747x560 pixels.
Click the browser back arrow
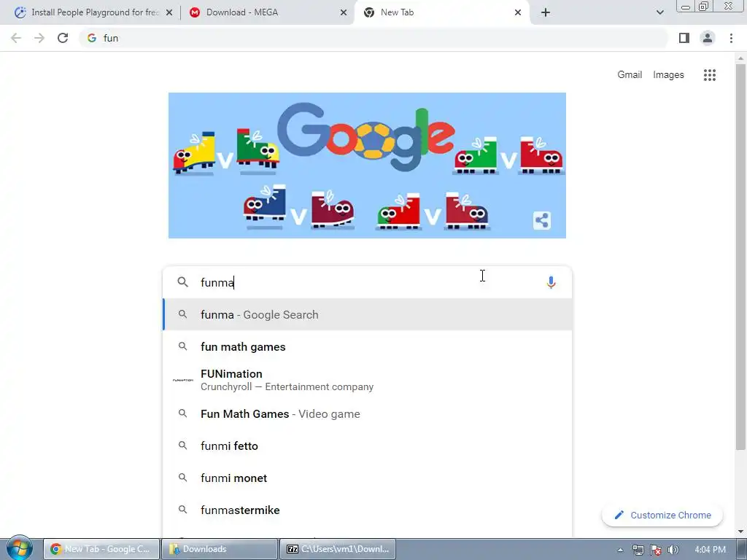click(x=16, y=38)
